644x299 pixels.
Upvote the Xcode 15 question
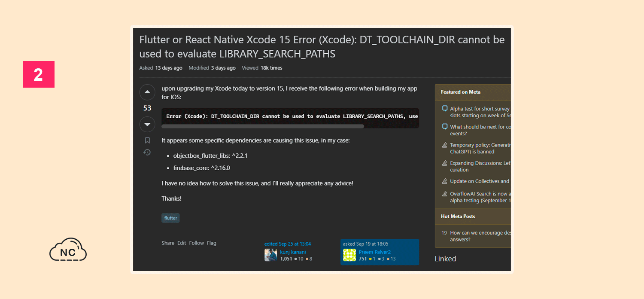pyautogui.click(x=147, y=92)
